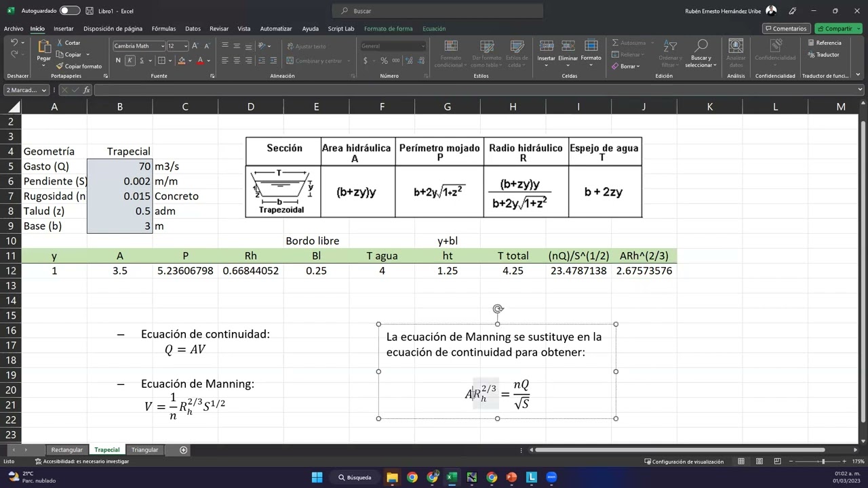
Task: Open Fuente group dialog launcher
Action: (212, 76)
